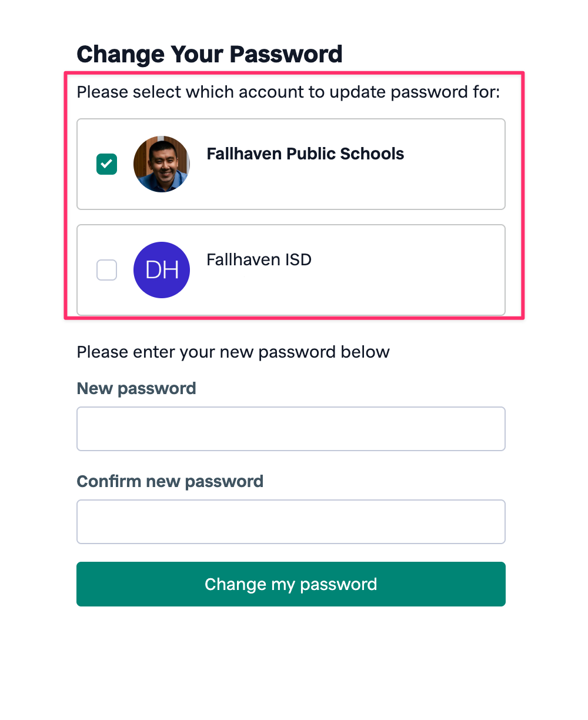
Task: Click "Please enter your new password below" text
Action: tap(233, 352)
